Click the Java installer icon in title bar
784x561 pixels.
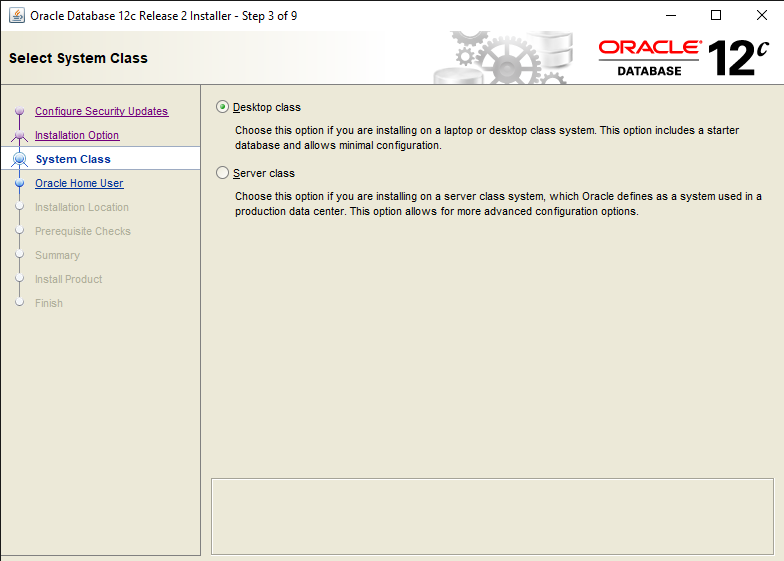(x=16, y=16)
